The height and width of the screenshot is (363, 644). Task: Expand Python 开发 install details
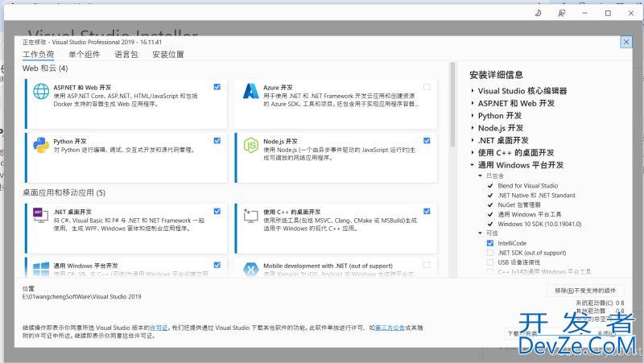(473, 115)
